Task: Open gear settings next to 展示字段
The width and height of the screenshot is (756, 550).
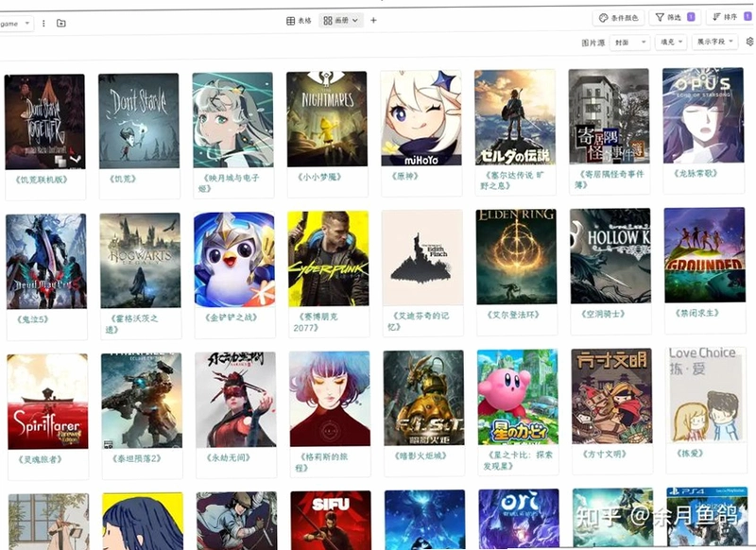Action: 749,42
